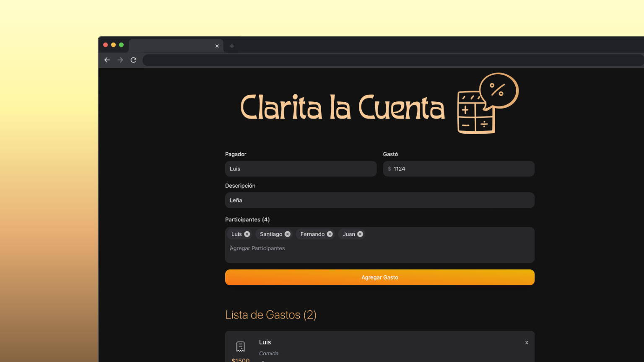Image resolution: width=644 pixels, height=362 pixels.
Task: Click the calculator logo illustration
Action: 488,103
